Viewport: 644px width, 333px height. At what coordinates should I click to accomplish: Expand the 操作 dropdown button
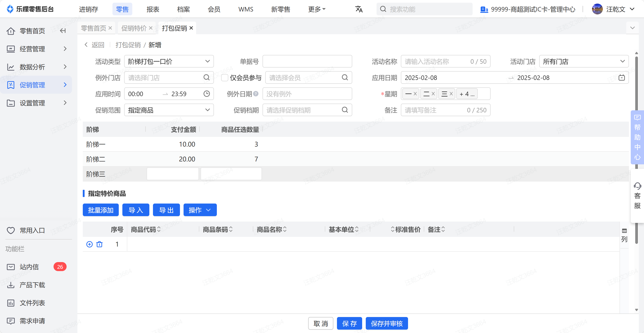200,210
